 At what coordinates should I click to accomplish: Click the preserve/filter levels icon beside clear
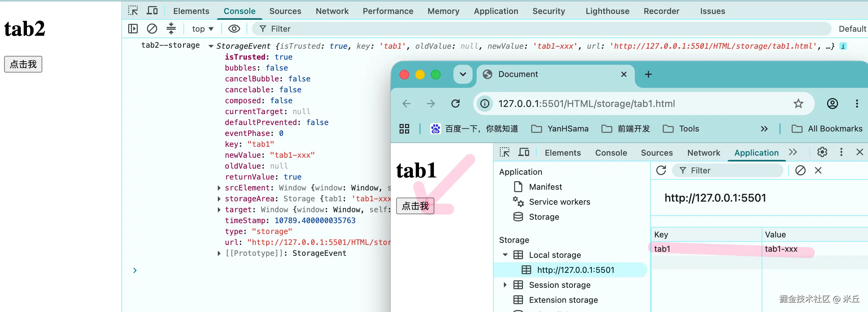click(171, 29)
